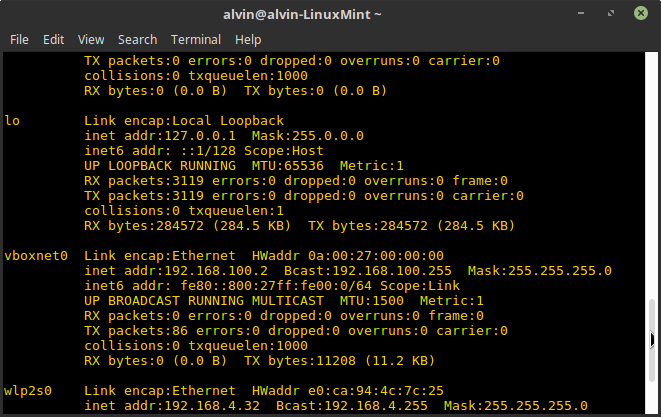Click the wlp2s0 HWaddr e0:ca:94:4c:7c:25 text
661x417 pixels.
point(389,391)
